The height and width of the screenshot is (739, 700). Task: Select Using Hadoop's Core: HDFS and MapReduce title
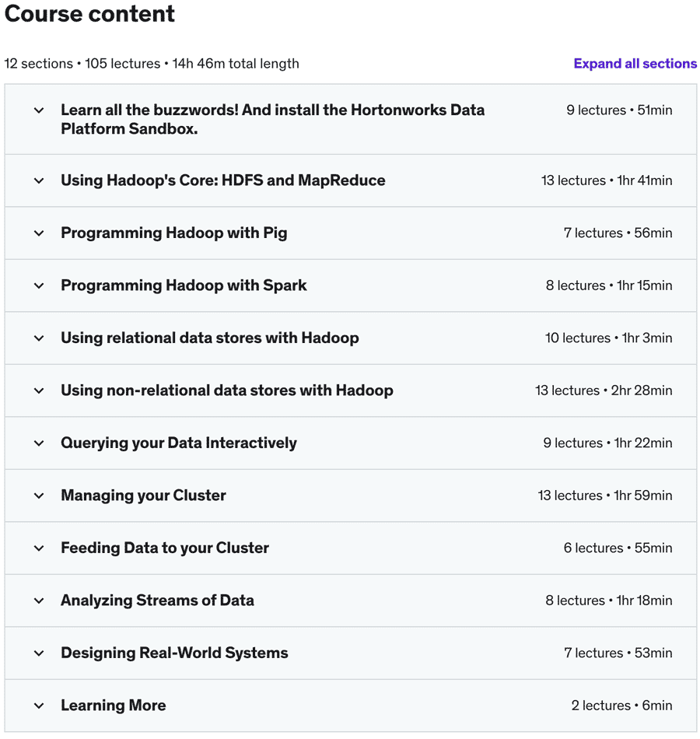223,180
